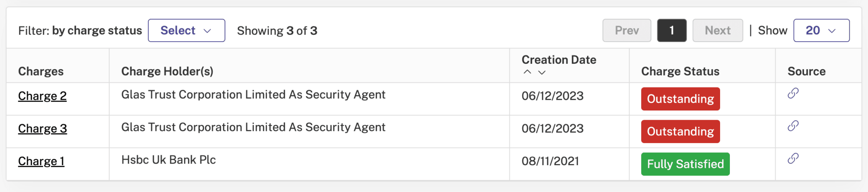Open the Charge 3 link
The width and height of the screenshot is (868, 192).
(42, 129)
